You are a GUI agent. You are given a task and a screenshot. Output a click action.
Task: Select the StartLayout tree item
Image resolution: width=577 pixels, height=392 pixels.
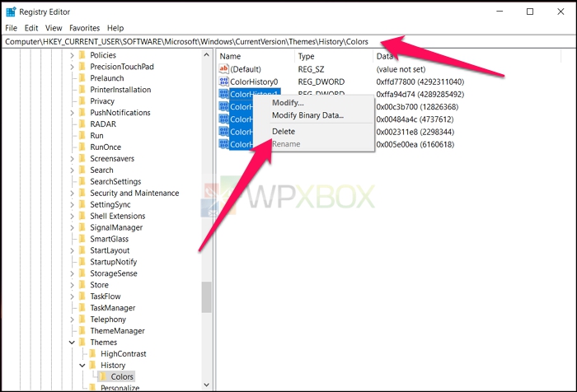click(x=110, y=250)
